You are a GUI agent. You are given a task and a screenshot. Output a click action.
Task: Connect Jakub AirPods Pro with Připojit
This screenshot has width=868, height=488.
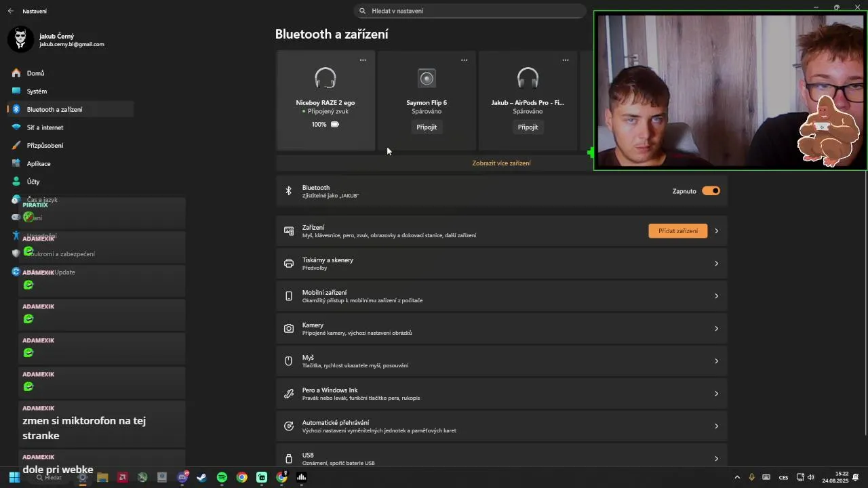point(528,127)
